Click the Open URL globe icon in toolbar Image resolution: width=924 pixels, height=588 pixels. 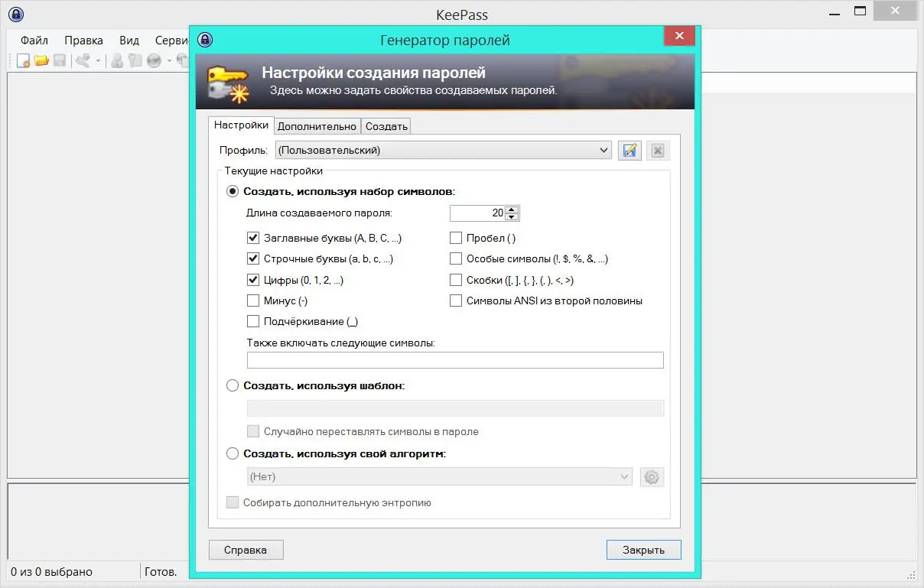click(x=155, y=61)
